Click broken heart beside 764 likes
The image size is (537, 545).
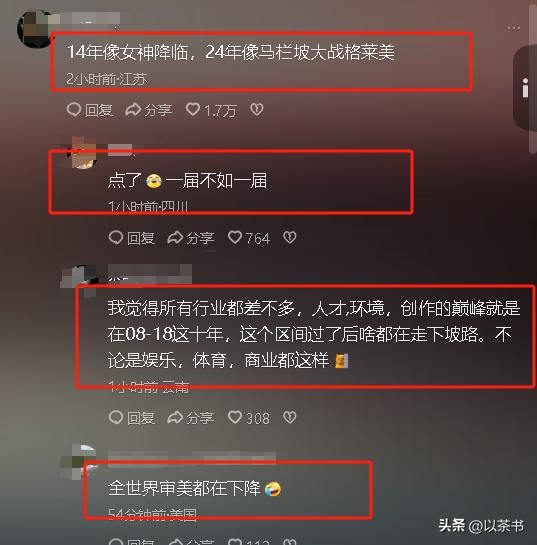pyautogui.click(x=290, y=238)
